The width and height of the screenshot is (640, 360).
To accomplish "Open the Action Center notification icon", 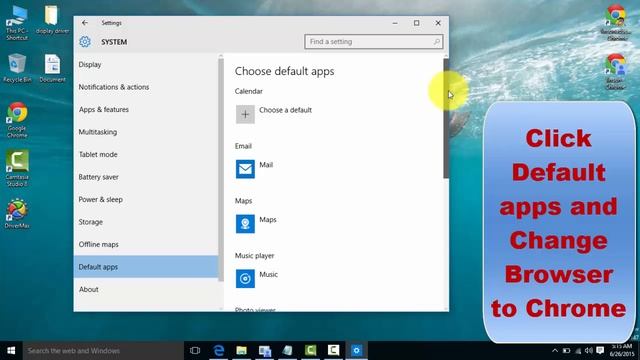I will click(x=600, y=351).
